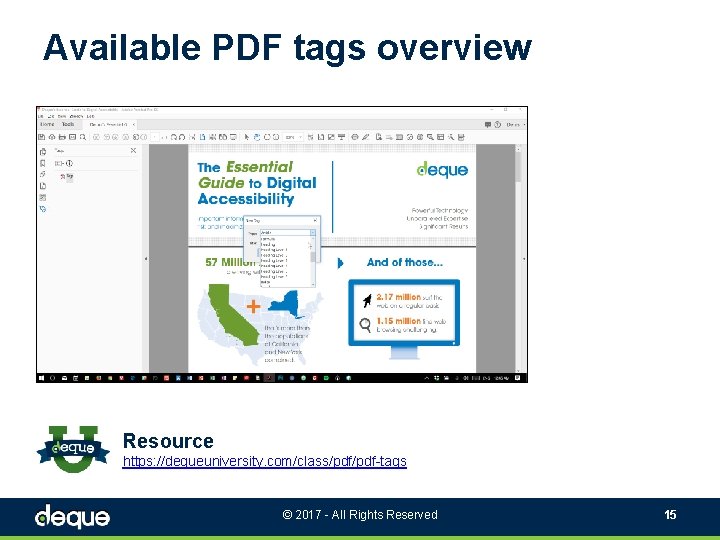
Task: Select the Tags root tree item
Action: [x=68, y=176]
